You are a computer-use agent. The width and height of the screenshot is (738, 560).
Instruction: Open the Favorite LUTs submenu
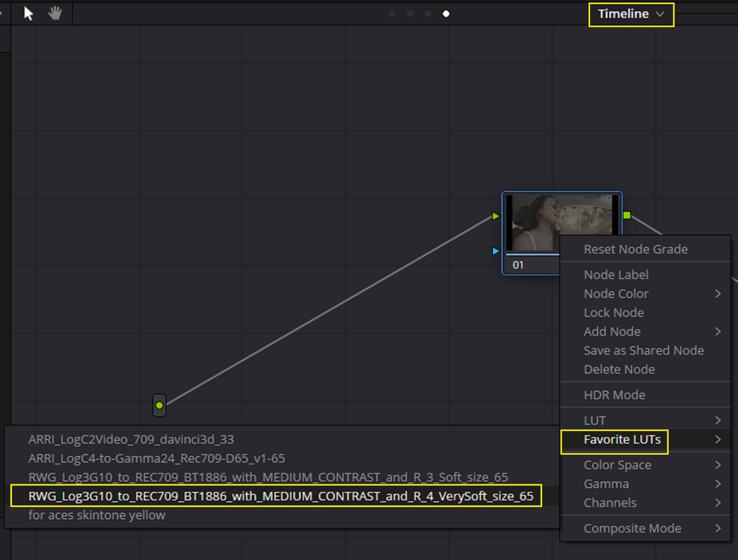pos(646,440)
